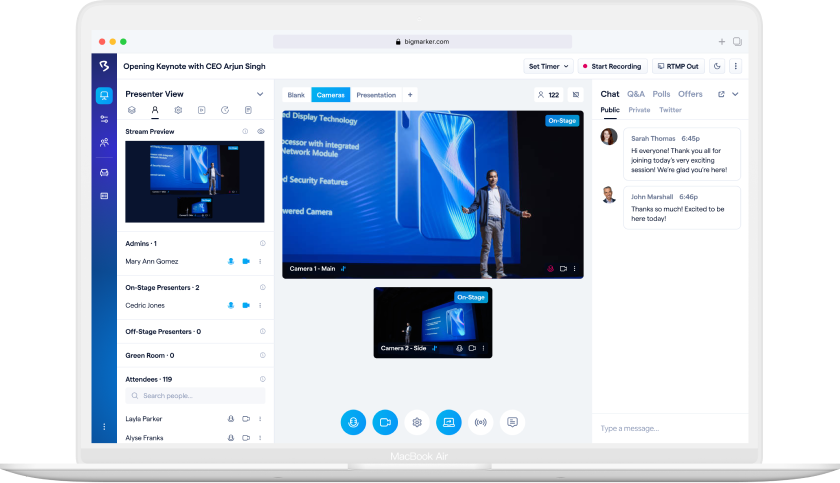Select the presenter screen sidebar icon
Screen dimensions: 840x483
[104, 95]
